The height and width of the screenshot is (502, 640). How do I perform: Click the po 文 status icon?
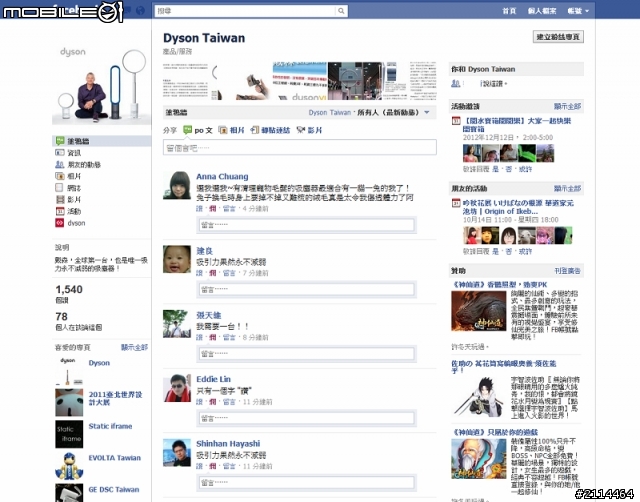(187, 130)
